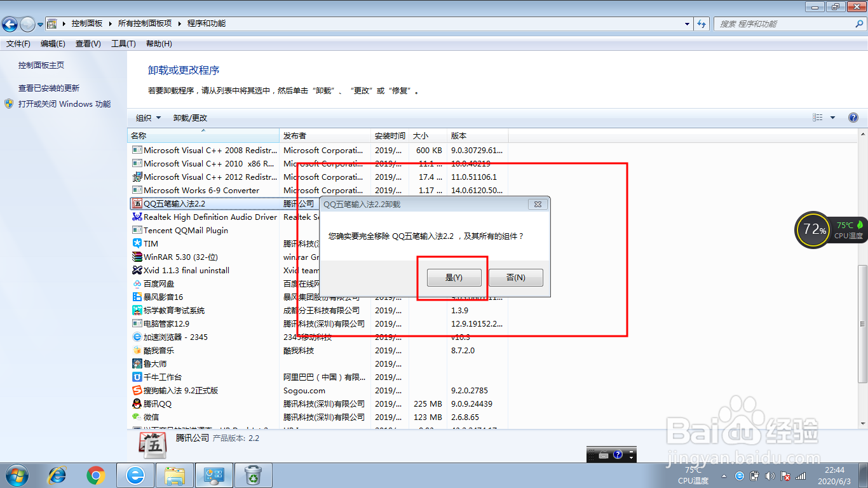The width and height of the screenshot is (868, 488).
Task: Confirm uninstall with 是(Y) button
Action: (x=454, y=278)
